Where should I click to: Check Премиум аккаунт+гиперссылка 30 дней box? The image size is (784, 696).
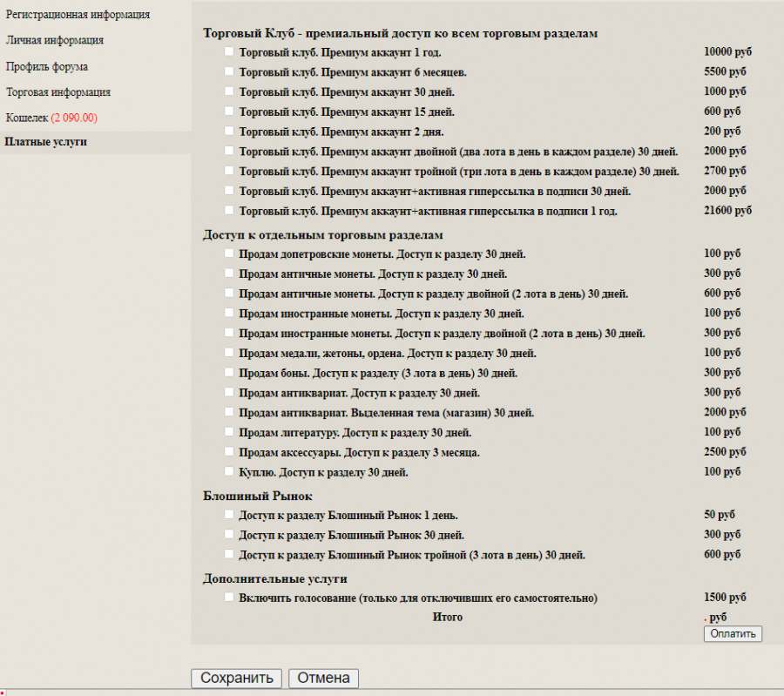pos(229,190)
